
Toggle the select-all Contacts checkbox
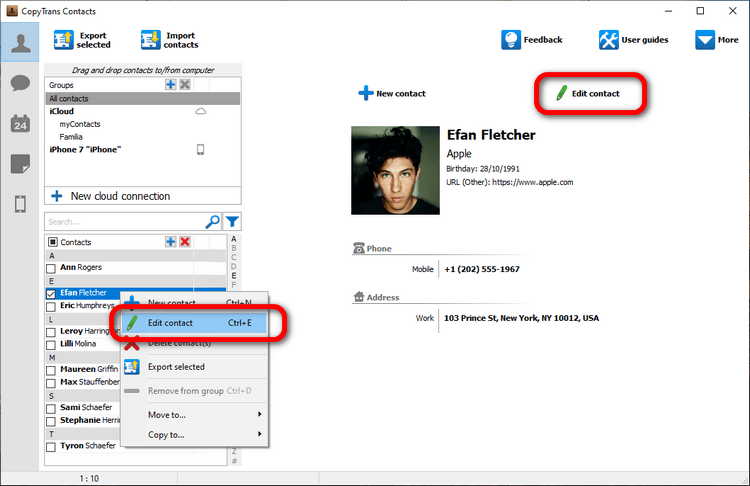pyautogui.click(x=52, y=242)
